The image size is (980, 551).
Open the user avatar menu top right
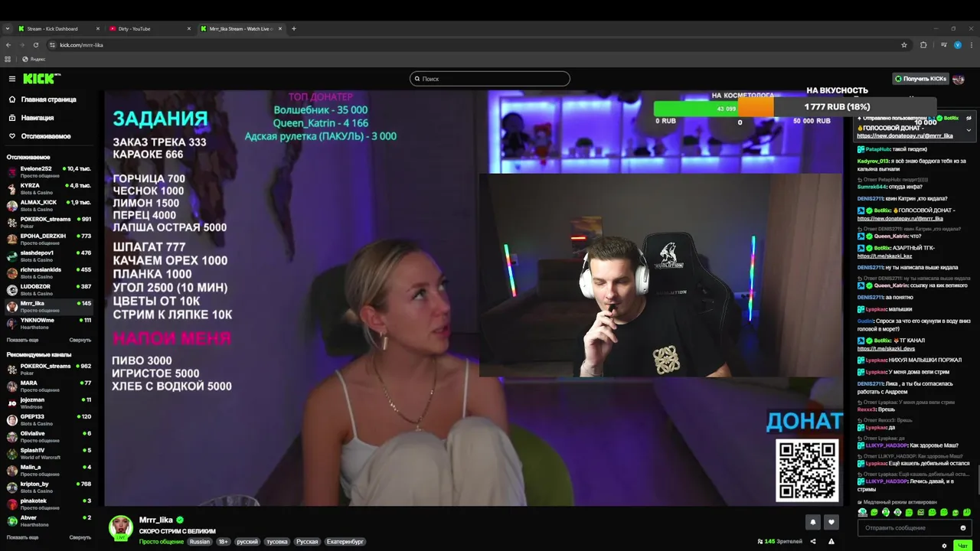959,79
